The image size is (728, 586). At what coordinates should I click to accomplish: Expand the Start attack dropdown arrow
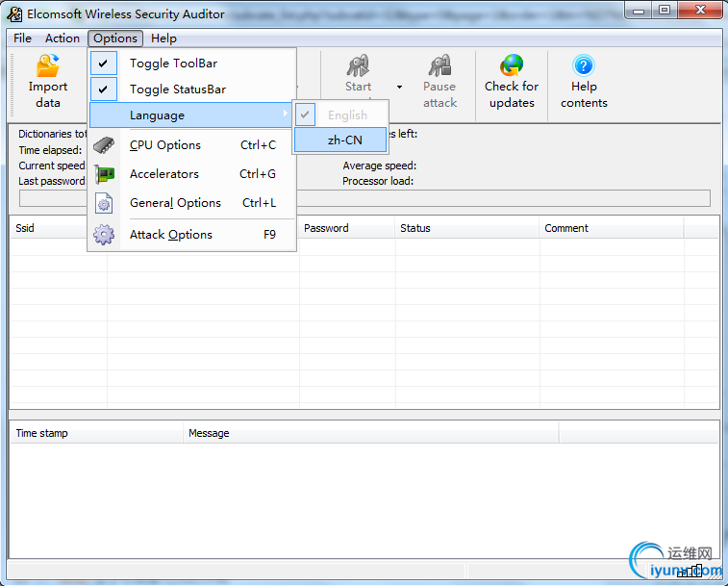pyautogui.click(x=399, y=87)
